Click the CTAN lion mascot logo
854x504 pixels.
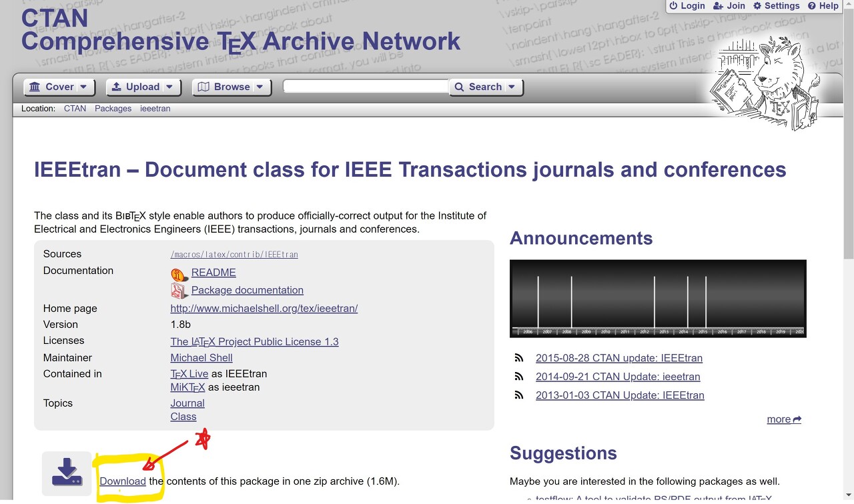[x=766, y=83]
